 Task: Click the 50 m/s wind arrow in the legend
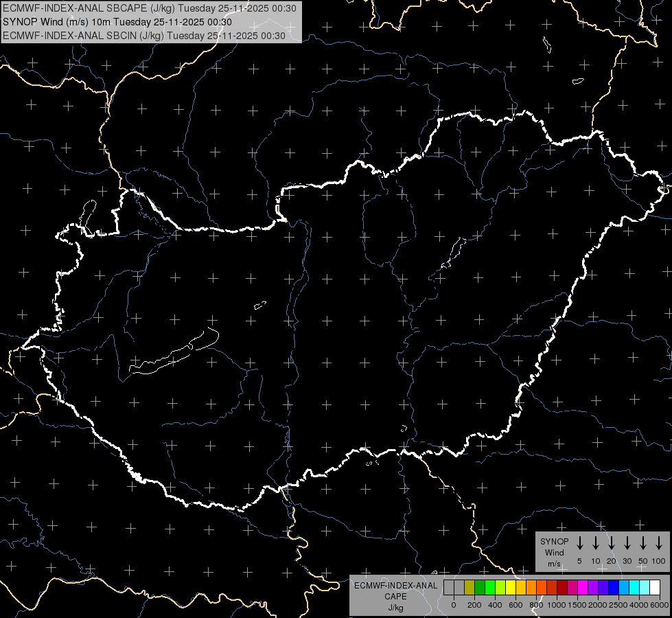[643, 542]
